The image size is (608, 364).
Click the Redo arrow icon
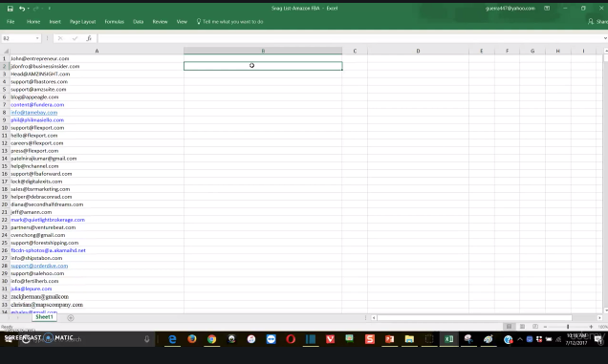click(35, 9)
